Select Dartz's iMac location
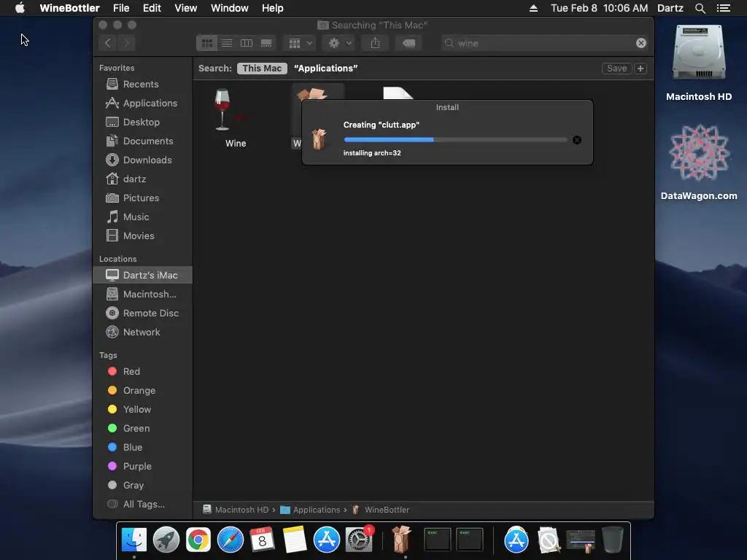747x560 pixels. click(142, 275)
